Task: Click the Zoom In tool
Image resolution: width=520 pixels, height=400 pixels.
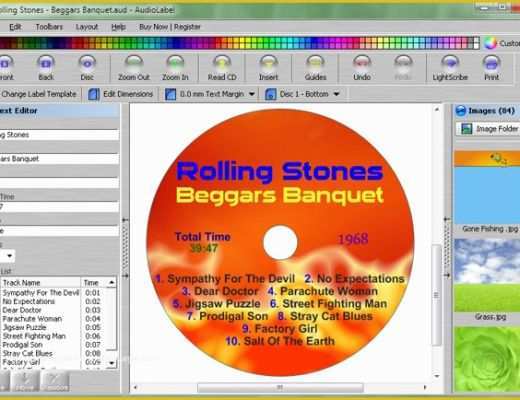Action: 175,68
